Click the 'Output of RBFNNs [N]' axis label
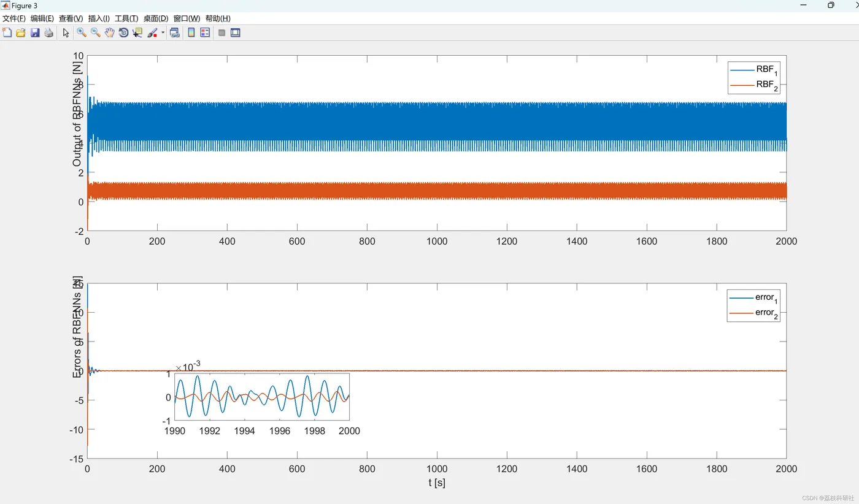The image size is (859, 504). (x=77, y=115)
